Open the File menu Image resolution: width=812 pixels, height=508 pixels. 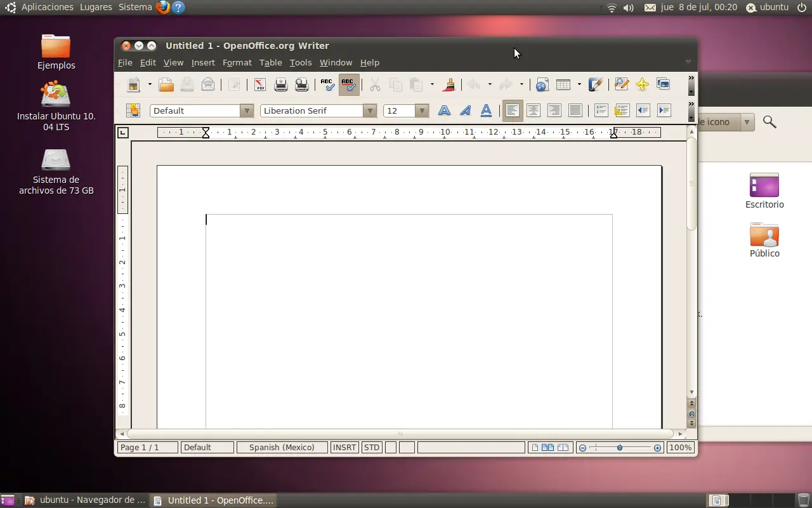(125, 62)
